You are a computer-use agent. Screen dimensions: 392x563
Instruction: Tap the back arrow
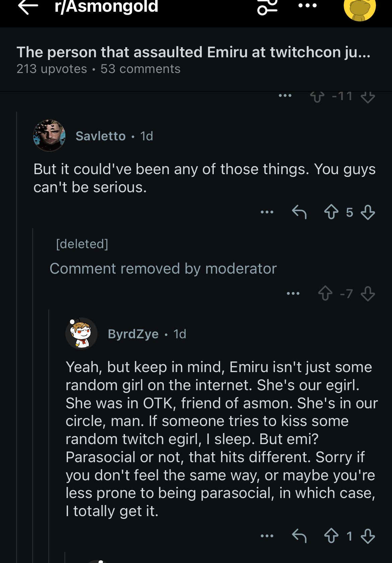click(x=28, y=7)
